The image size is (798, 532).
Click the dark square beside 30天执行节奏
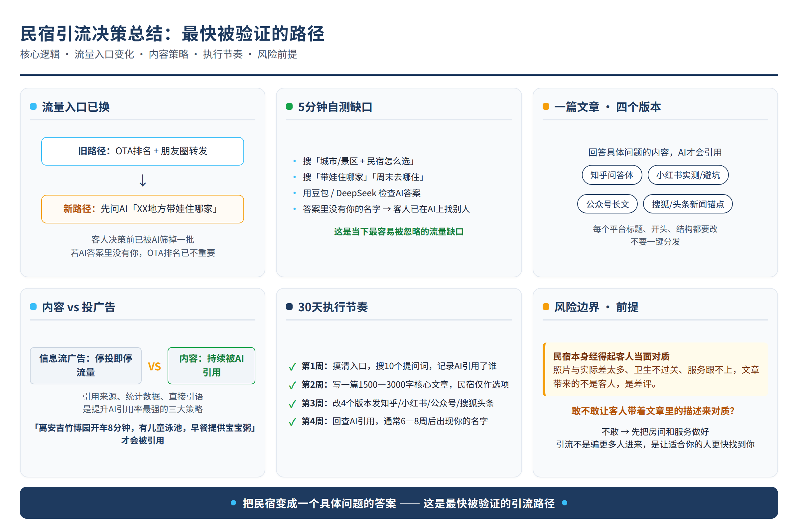[x=289, y=307]
